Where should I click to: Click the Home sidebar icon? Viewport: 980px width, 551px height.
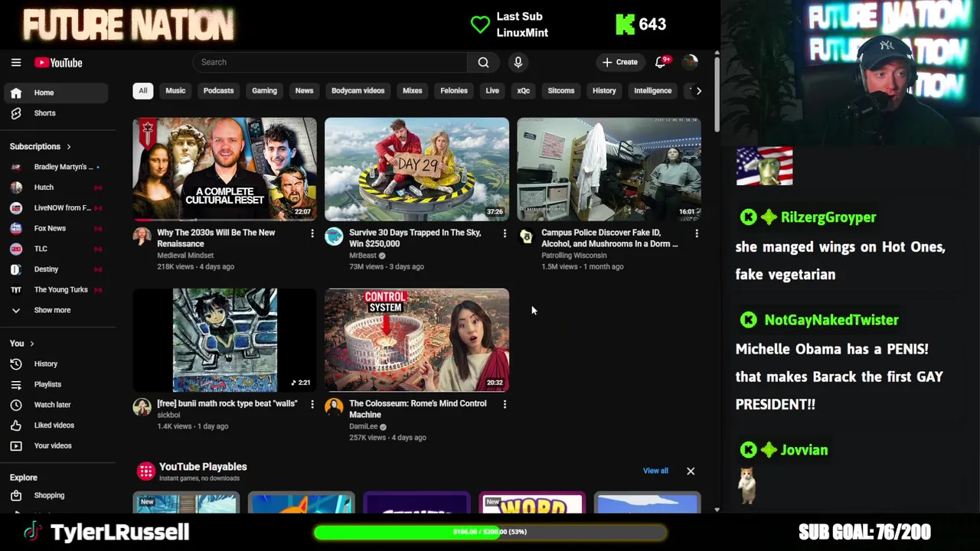pyautogui.click(x=16, y=93)
